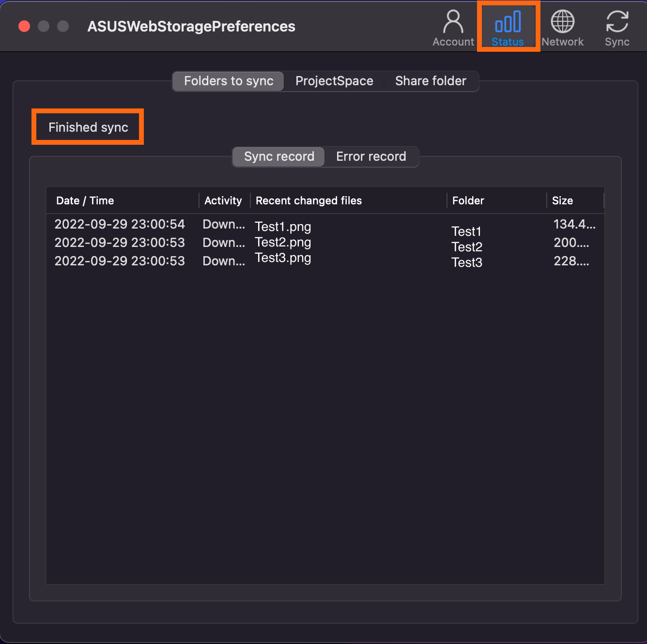Open the Share folder tab
Viewport: 647px width, 644px height.
pos(431,81)
